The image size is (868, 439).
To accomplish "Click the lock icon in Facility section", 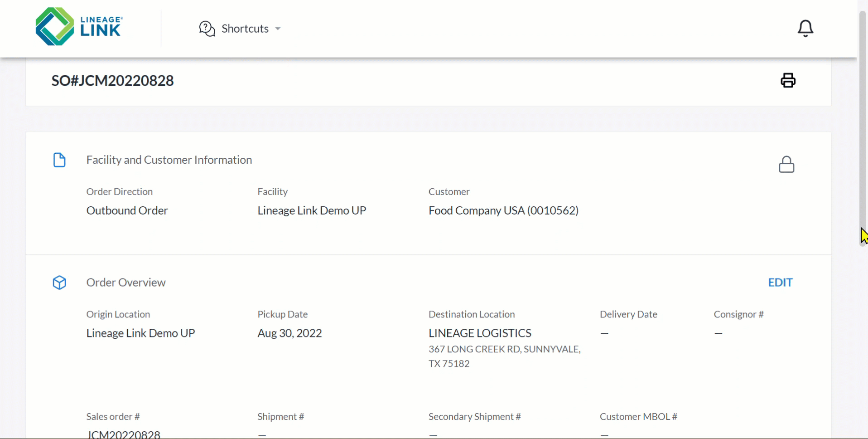I will 786,164.
